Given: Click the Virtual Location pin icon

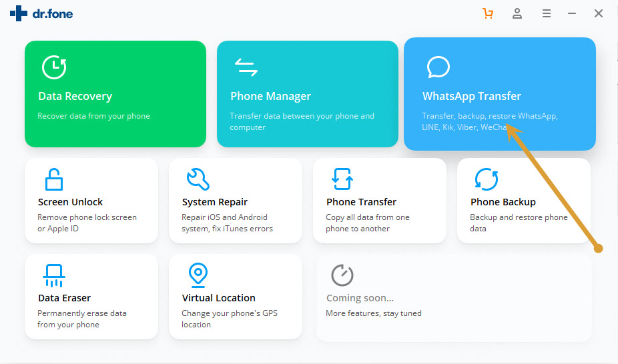Looking at the screenshot, I should pos(198,275).
